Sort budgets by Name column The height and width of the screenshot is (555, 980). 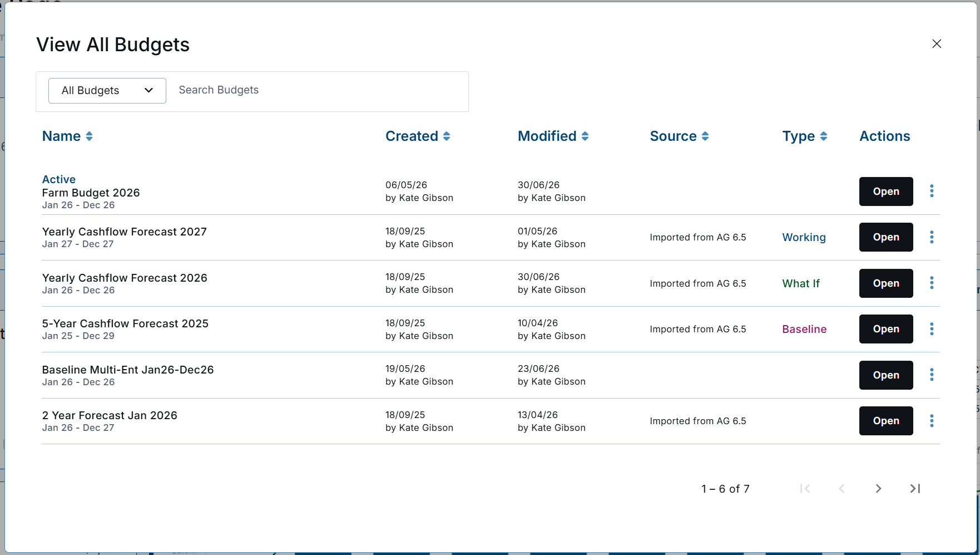67,136
